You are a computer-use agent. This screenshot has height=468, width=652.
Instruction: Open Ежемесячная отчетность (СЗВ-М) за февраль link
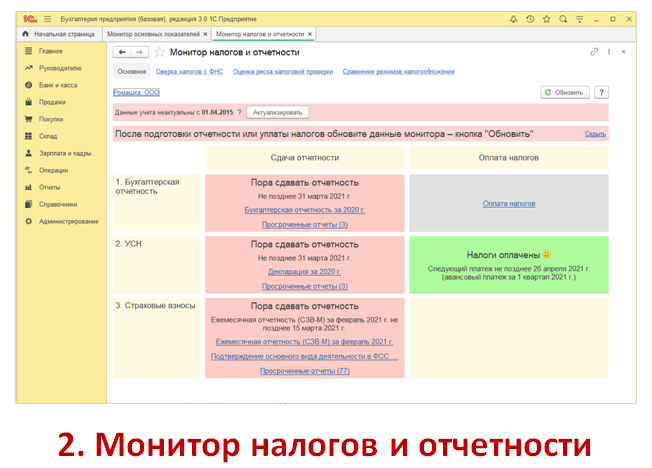coord(304,342)
